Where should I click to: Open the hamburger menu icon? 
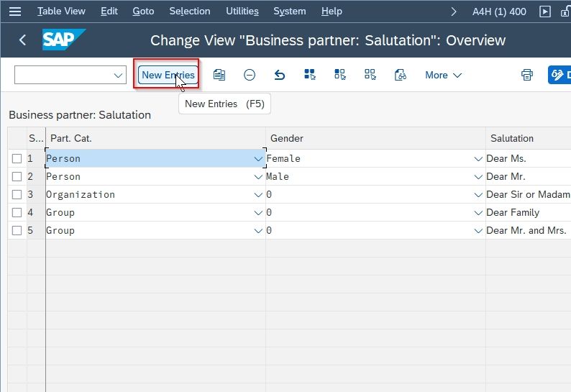[15, 12]
